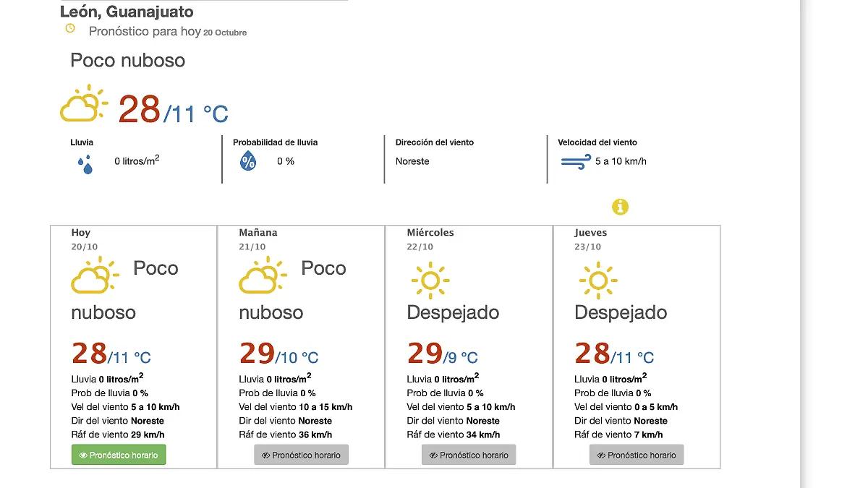Click the sun icon in Miércoles card
This screenshot has width=868, height=488.
coord(430,280)
